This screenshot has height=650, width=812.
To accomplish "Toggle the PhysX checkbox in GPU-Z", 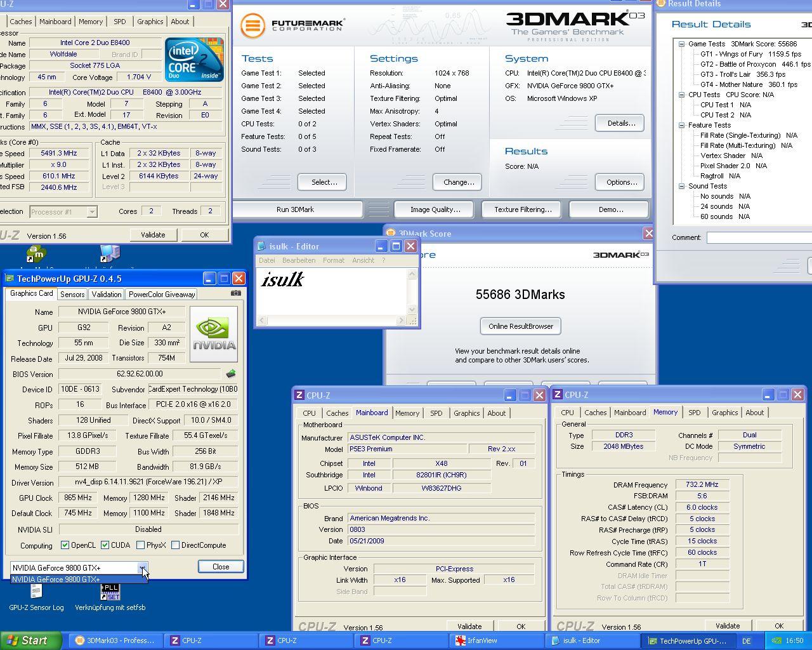I will click(140, 545).
